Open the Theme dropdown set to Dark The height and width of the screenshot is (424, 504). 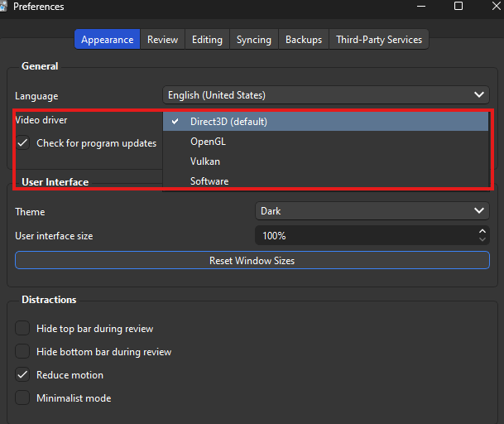pyautogui.click(x=372, y=211)
